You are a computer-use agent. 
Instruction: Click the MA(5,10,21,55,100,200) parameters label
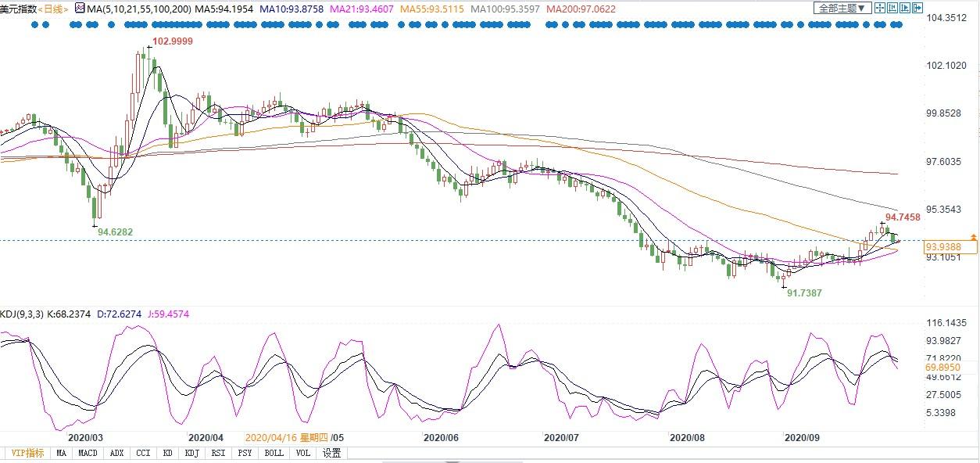click(138, 9)
